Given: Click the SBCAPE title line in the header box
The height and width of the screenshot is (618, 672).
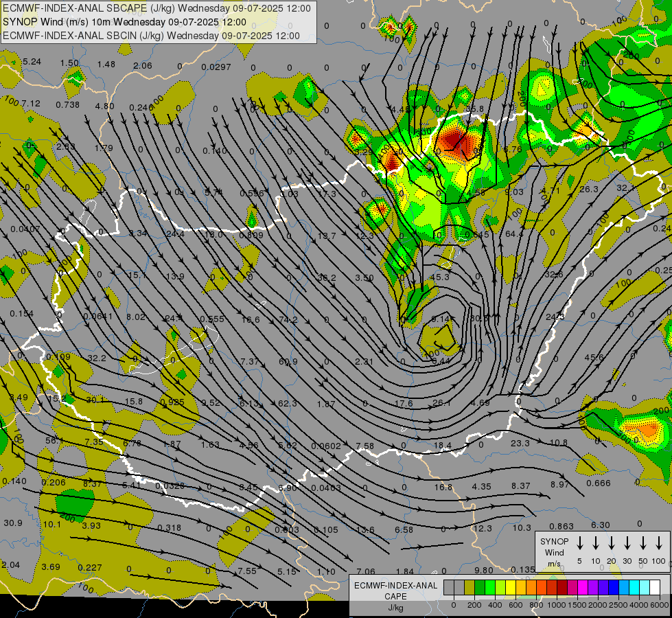Looking at the screenshot, I should tap(157, 8).
